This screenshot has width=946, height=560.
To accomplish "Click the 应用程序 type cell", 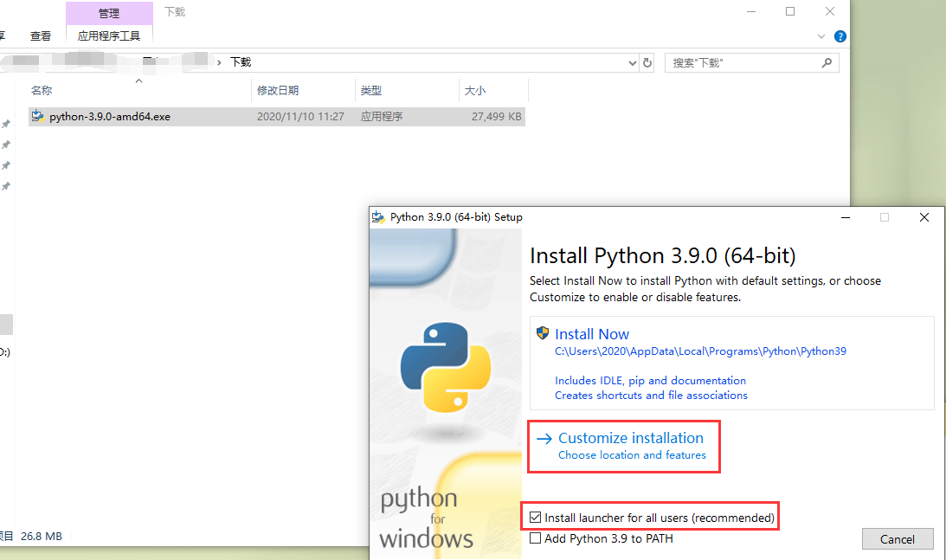I will click(382, 117).
